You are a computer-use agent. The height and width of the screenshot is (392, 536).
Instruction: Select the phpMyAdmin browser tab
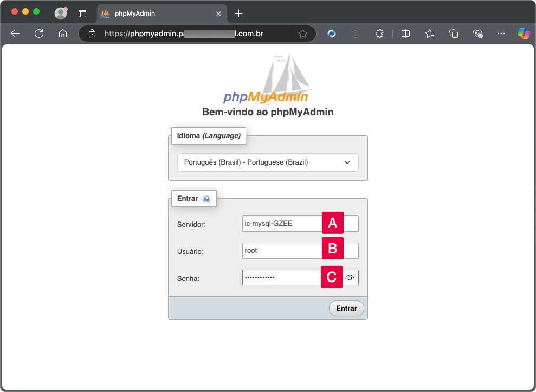[162, 14]
